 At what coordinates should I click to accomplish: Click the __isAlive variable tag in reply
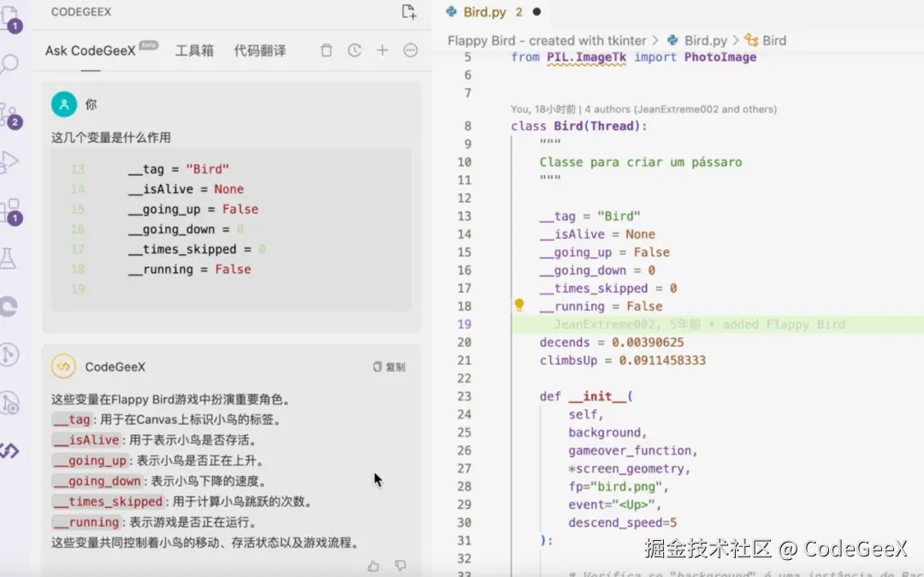coord(86,440)
